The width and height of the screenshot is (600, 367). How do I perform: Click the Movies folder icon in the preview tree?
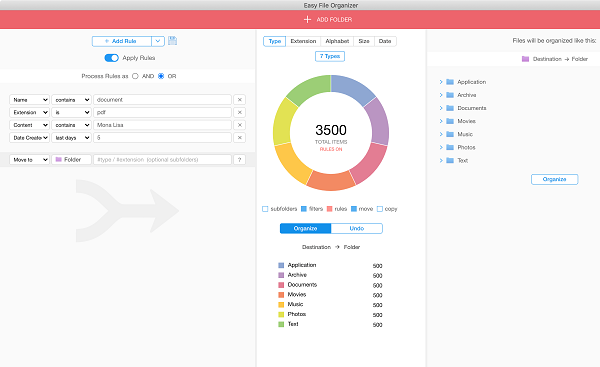450,121
